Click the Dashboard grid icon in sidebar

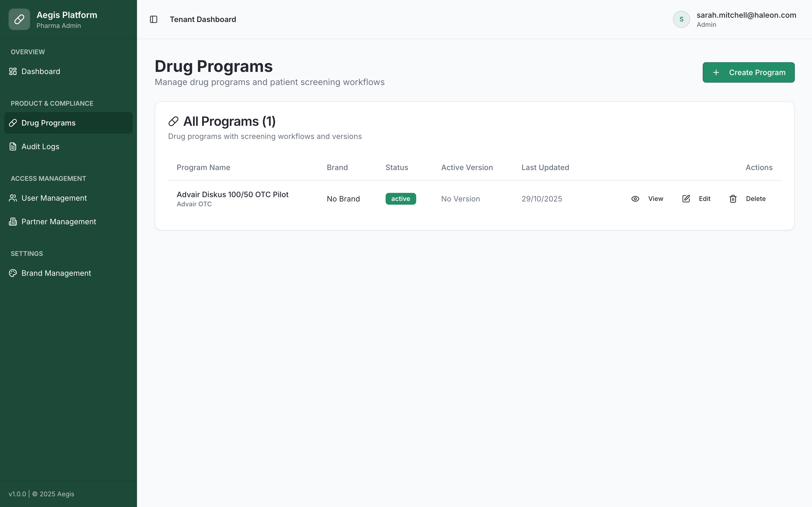click(x=13, y=71)
